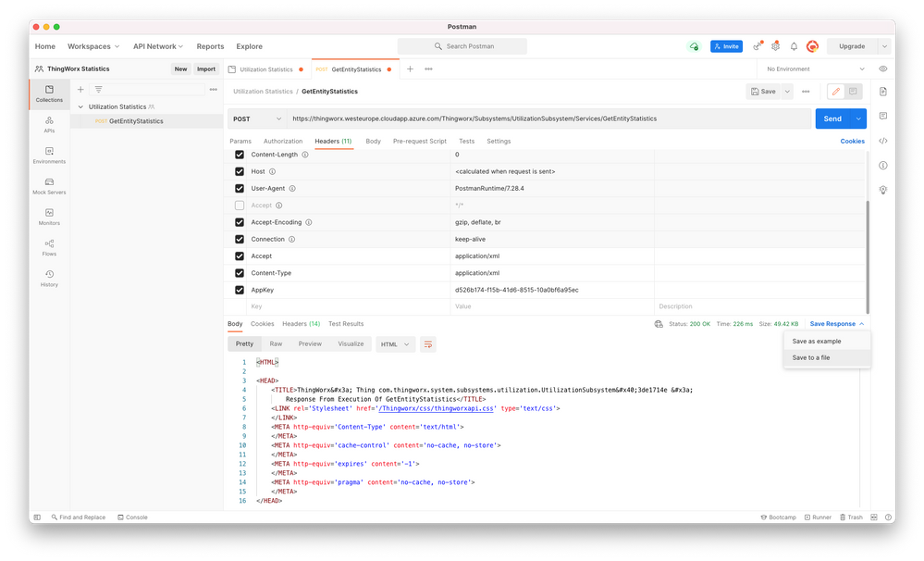This screenshot has height=561, width=924.
Task: Open the Save button dropdown arrow
Action: (787, 92)
